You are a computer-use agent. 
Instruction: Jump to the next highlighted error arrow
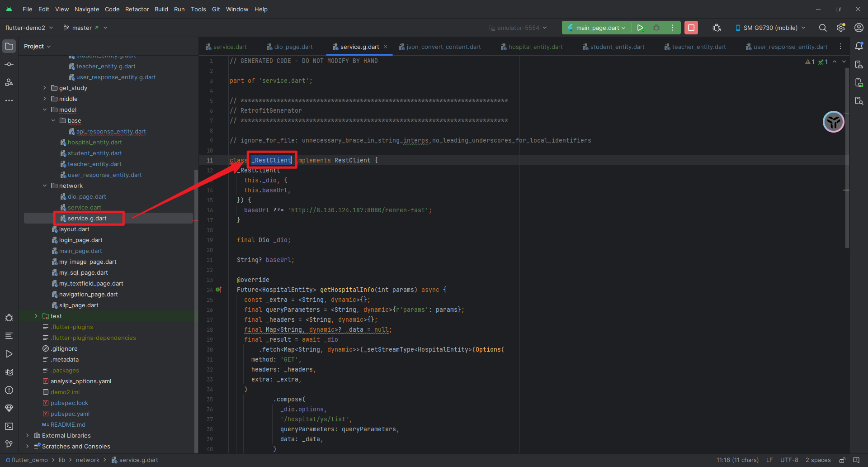[844, 62]
